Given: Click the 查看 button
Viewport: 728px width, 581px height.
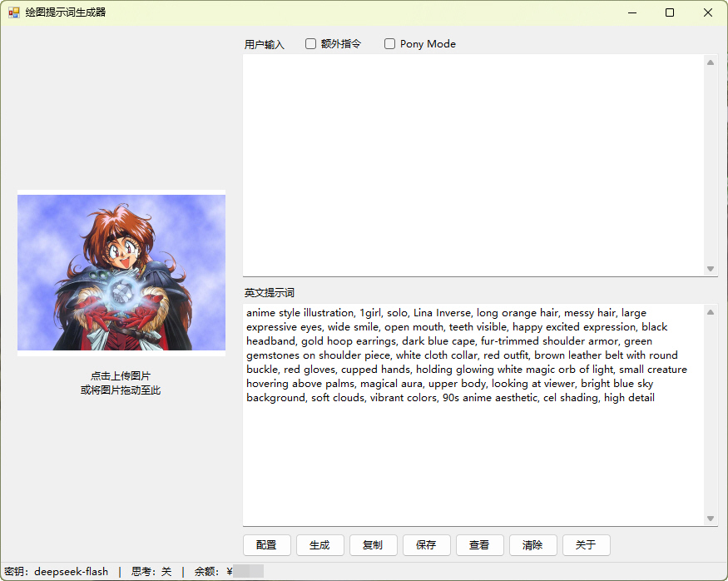Looking at the screenshot, I should (x=479, y=544).
